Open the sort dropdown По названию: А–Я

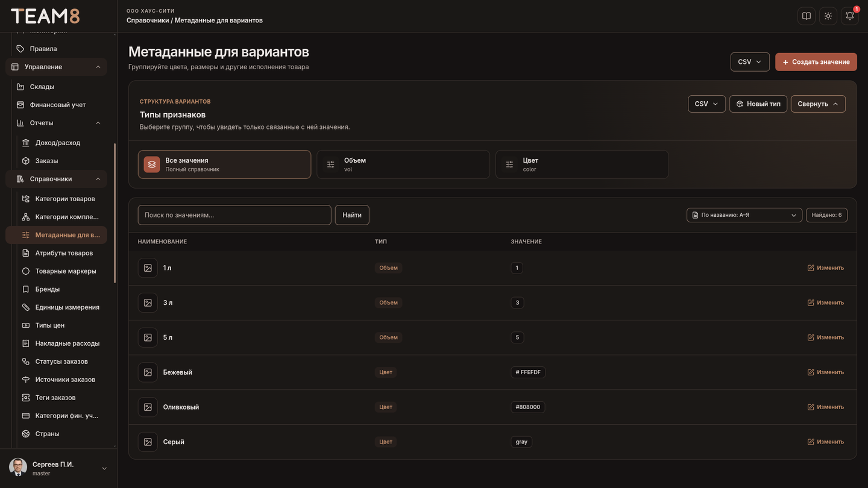[744, 215]
